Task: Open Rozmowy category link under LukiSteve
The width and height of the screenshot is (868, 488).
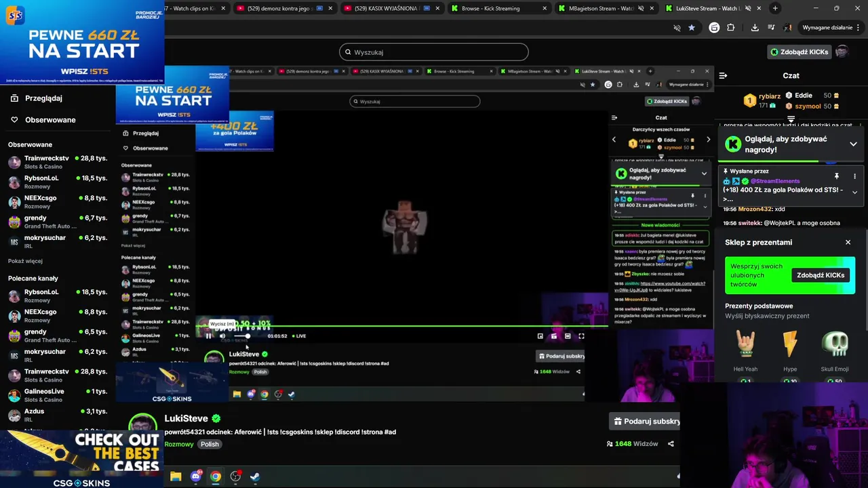Action: pos(179,444)
